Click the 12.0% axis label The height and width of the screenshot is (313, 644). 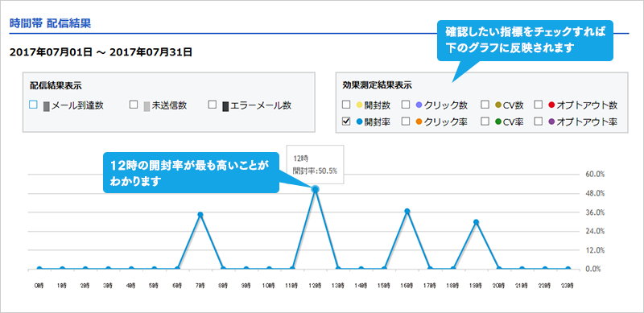point(595,249)
